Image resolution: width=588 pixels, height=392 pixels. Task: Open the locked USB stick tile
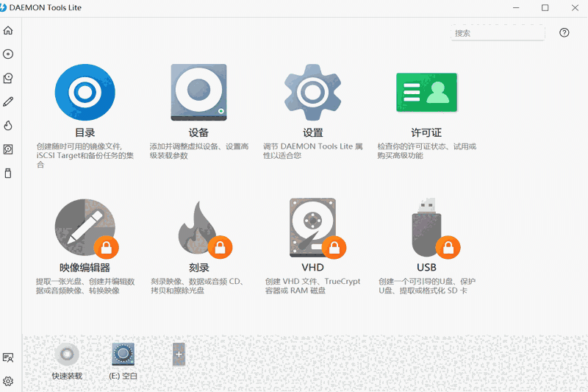435,228
